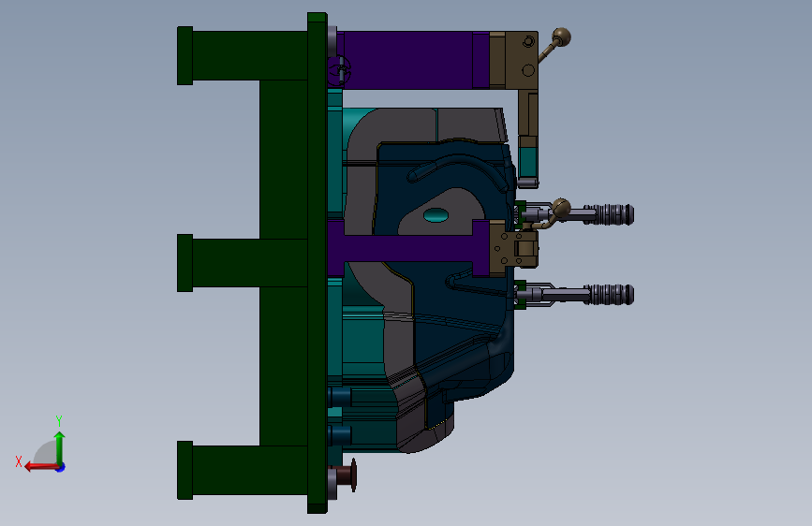Image resolution: width=812 pixels, height=526 pixels.
Task: Click the blue Z axis dot of the triad
Action: 61,467
